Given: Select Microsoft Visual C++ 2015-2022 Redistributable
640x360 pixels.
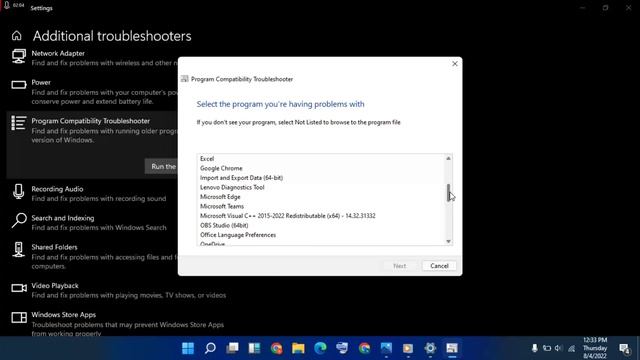Looking at the screenshot, I should pos(321,216).
